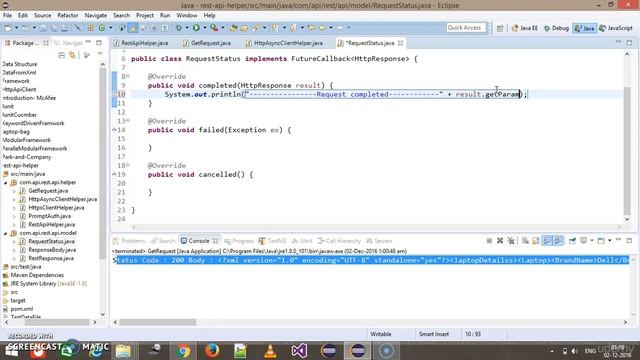Toggle Show Console on standard error change
Screen dimensions: 640x360
pyautogui.click(x=558, y=241)
